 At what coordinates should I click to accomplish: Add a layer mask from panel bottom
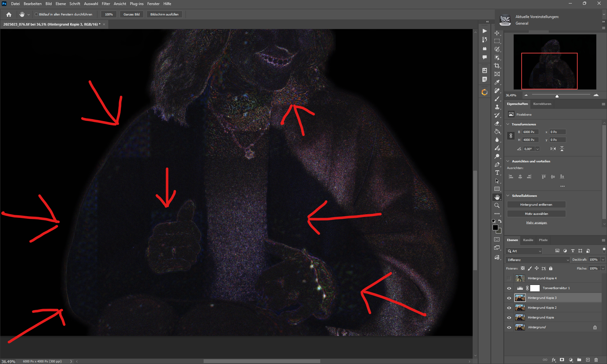point(562,360)
